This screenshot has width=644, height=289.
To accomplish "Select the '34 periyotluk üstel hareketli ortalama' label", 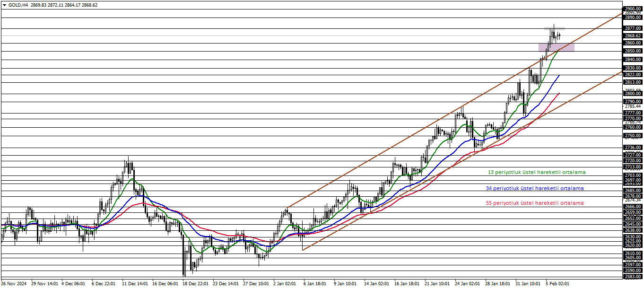I will point(535,188).
